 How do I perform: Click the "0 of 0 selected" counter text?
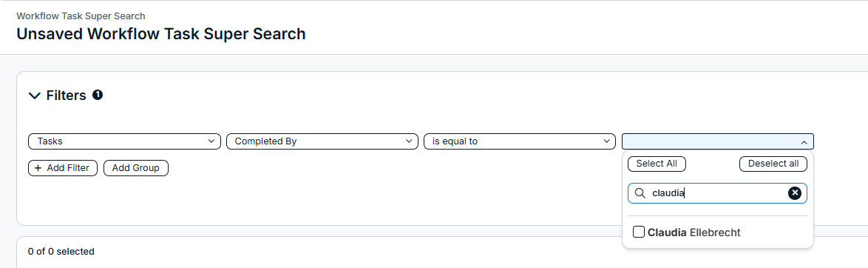coord(61,252)
